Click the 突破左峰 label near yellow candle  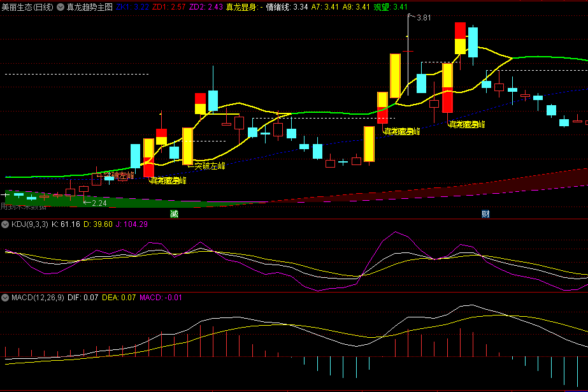click(x=209, y=166)
